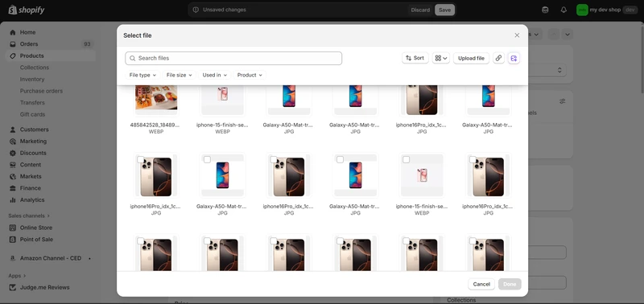
Task: Click the Done button
Action: 510,284
